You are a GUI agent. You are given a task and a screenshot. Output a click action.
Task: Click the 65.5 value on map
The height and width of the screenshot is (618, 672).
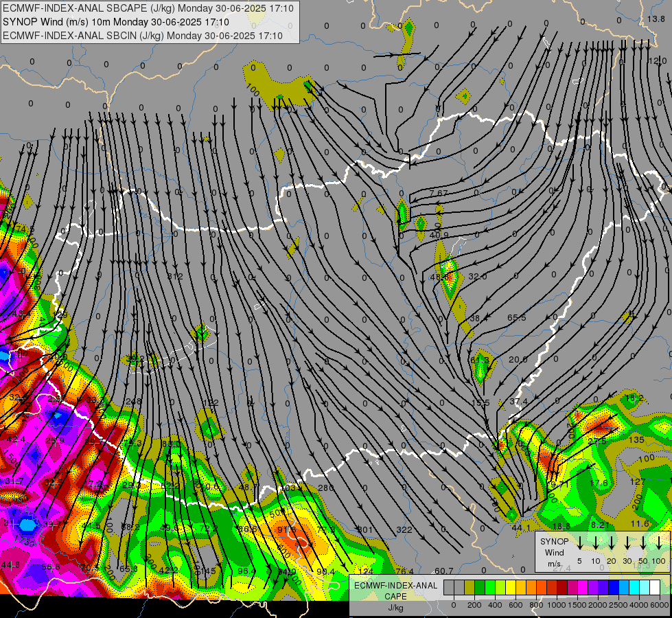[517, 318]
